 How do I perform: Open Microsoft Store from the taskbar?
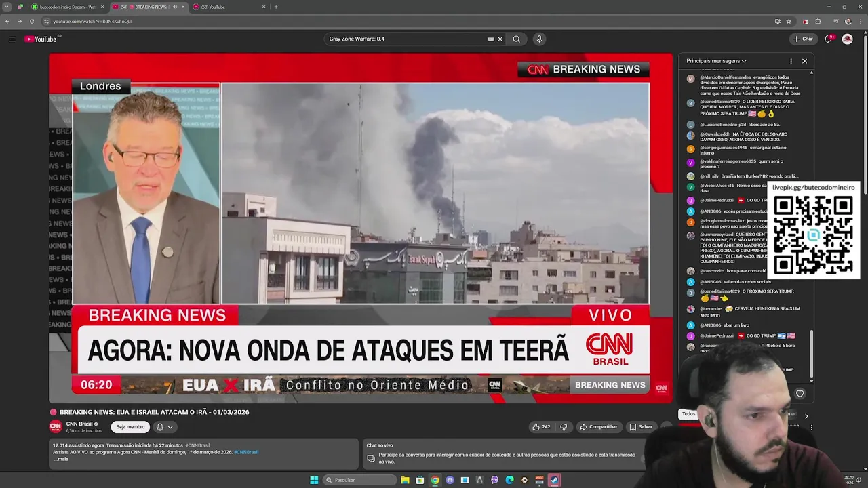(x=420, y=480)
